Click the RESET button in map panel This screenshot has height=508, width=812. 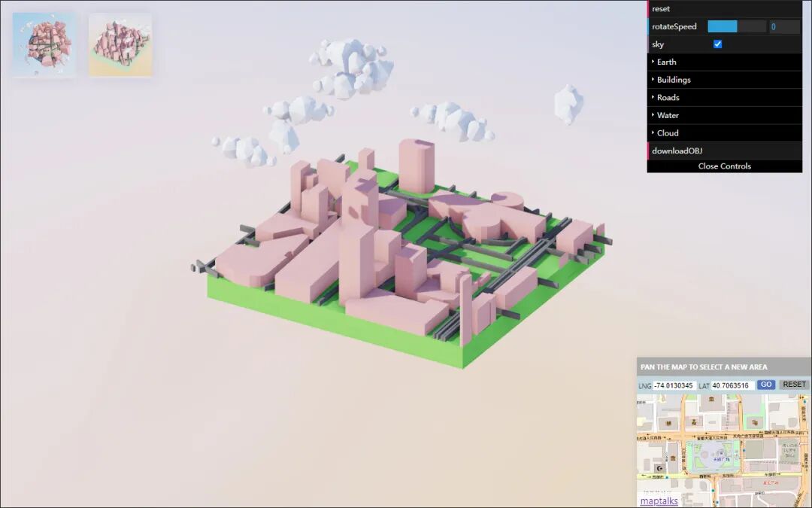[x=794, y=385]
